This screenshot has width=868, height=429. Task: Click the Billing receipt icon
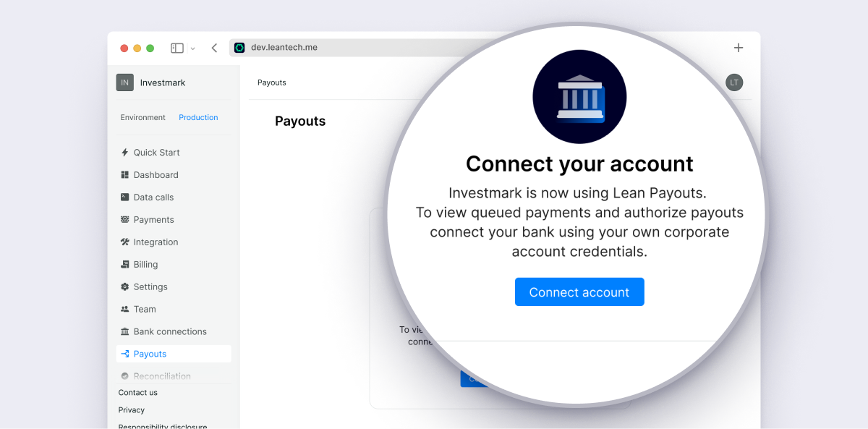tap(125, 265)
